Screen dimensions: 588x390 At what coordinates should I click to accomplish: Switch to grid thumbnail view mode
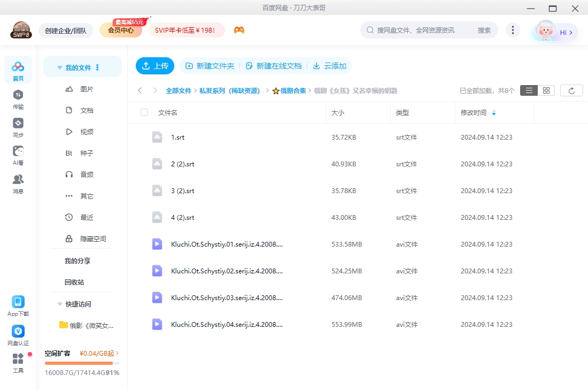[x=546, y=90]
